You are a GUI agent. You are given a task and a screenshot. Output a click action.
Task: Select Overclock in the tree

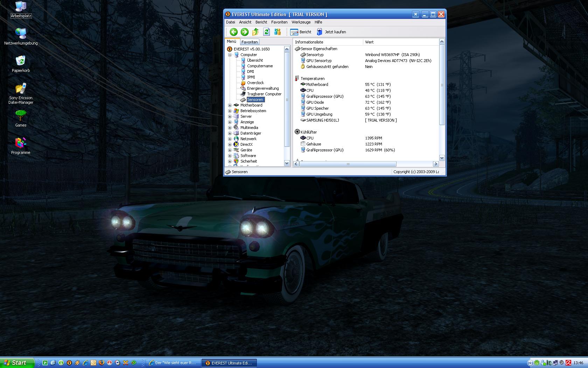[255, 83]
